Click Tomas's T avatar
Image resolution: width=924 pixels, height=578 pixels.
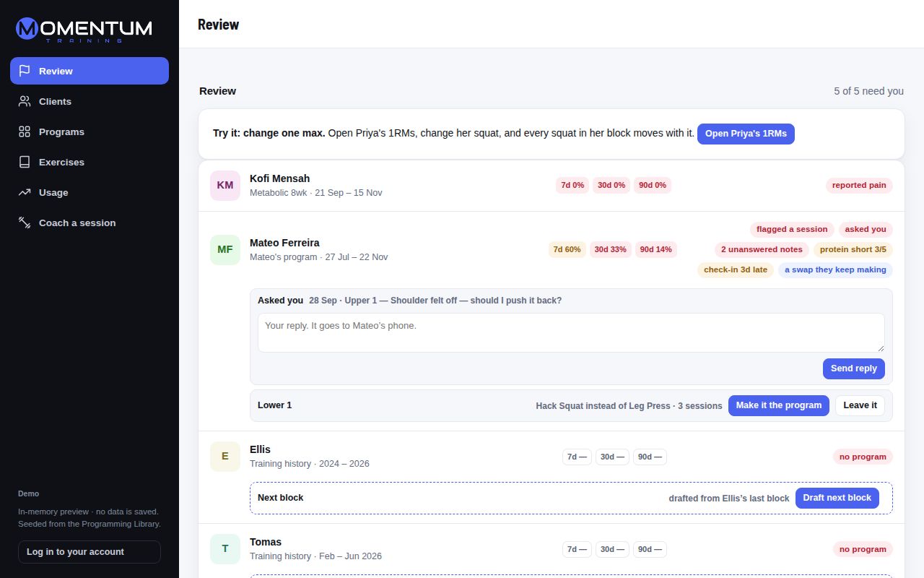pos(225,548)
